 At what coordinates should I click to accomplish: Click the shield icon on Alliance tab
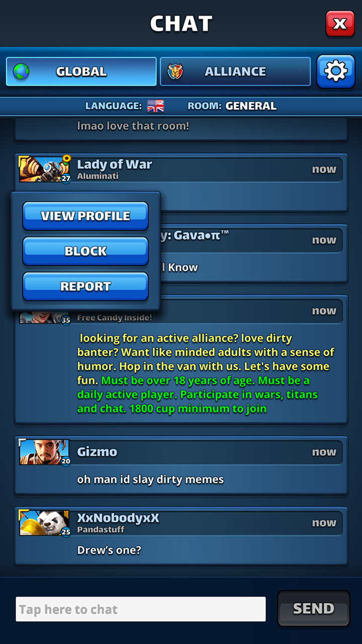pos(175,71)
